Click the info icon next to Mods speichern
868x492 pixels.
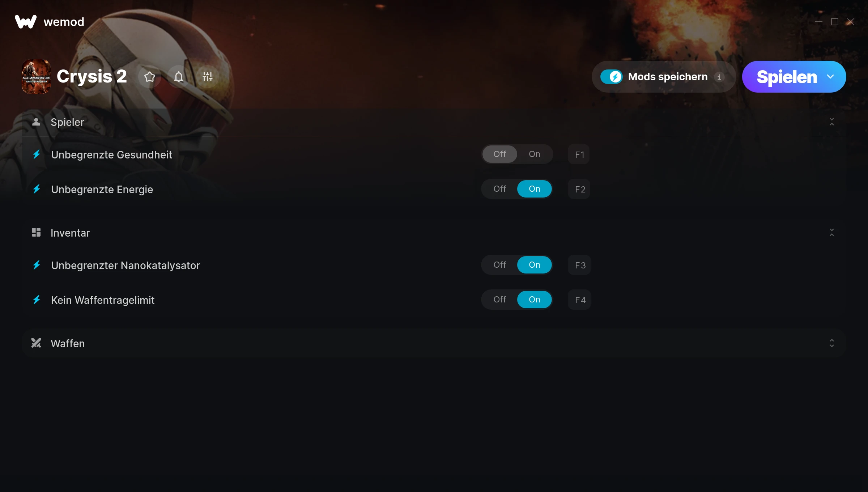[719, 77]
